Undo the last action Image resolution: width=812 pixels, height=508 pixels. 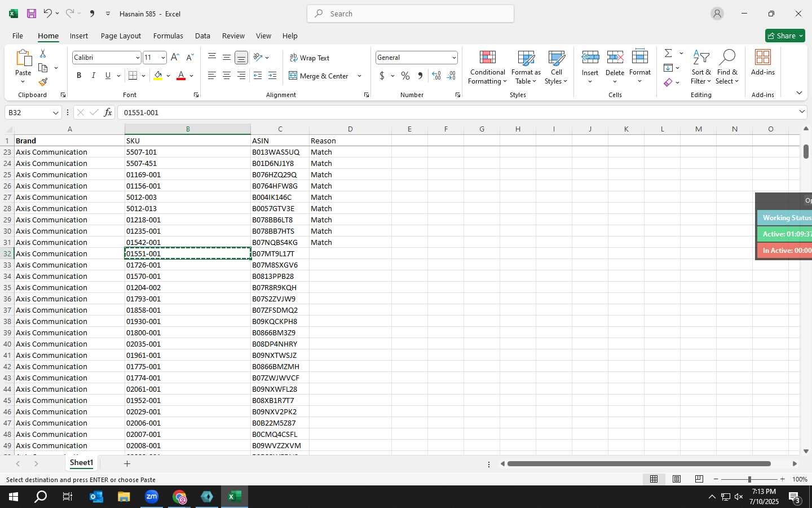click(47, 14)
